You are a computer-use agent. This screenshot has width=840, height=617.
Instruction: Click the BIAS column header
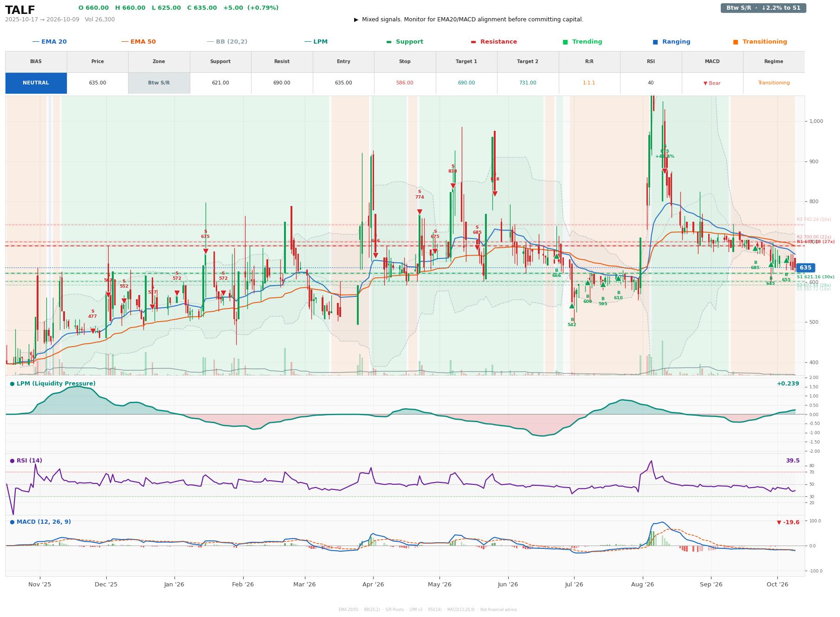36,62
